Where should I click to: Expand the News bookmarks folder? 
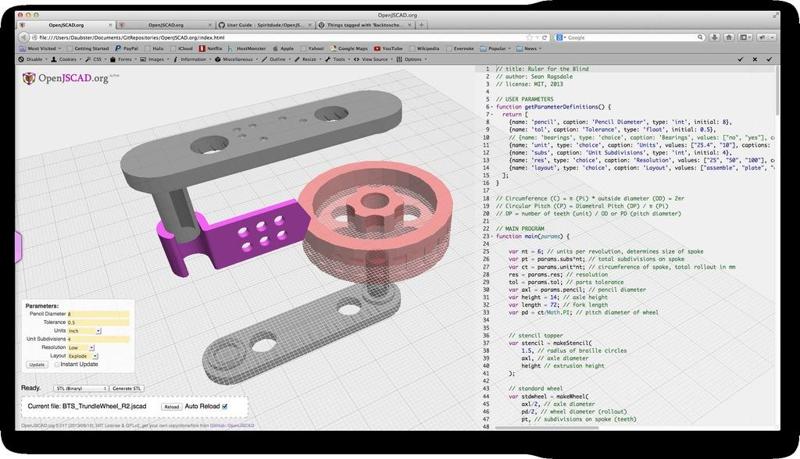[x=529, y=48]
